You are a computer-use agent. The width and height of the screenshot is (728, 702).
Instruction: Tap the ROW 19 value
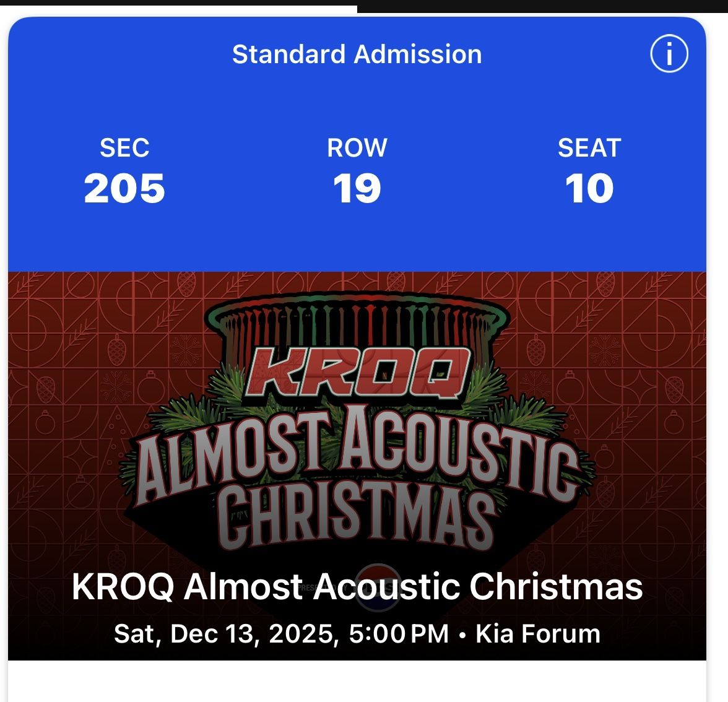[x=358, y=189]
